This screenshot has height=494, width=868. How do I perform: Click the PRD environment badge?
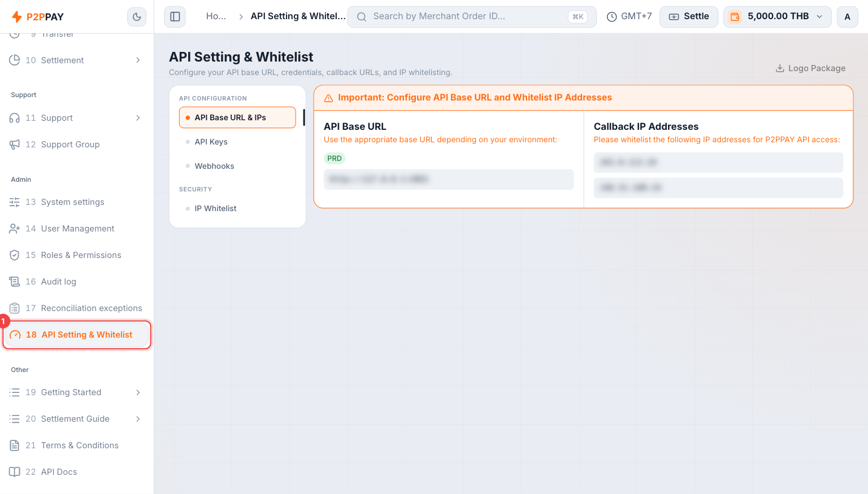[335, 159]
